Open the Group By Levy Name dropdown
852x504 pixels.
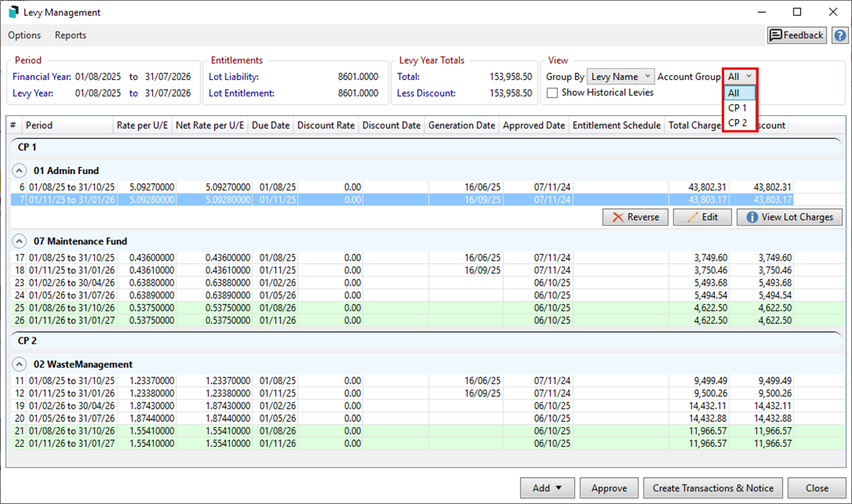[x=620, y=77]
